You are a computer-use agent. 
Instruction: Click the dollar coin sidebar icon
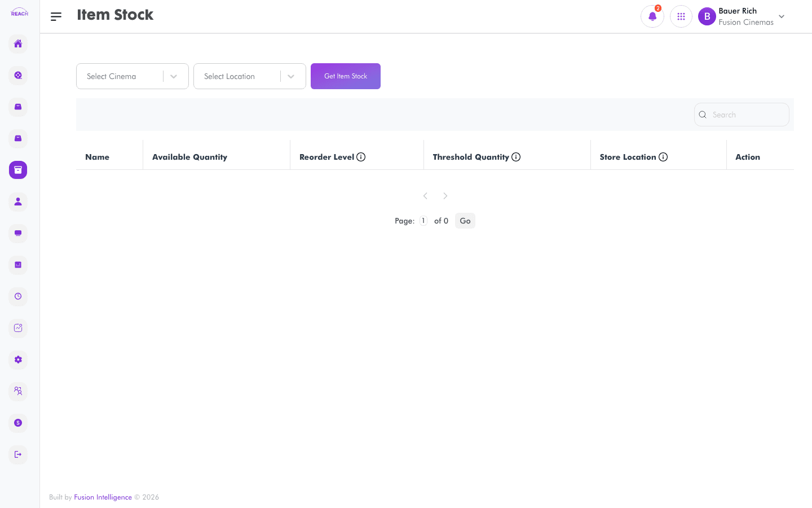(18, 423)
